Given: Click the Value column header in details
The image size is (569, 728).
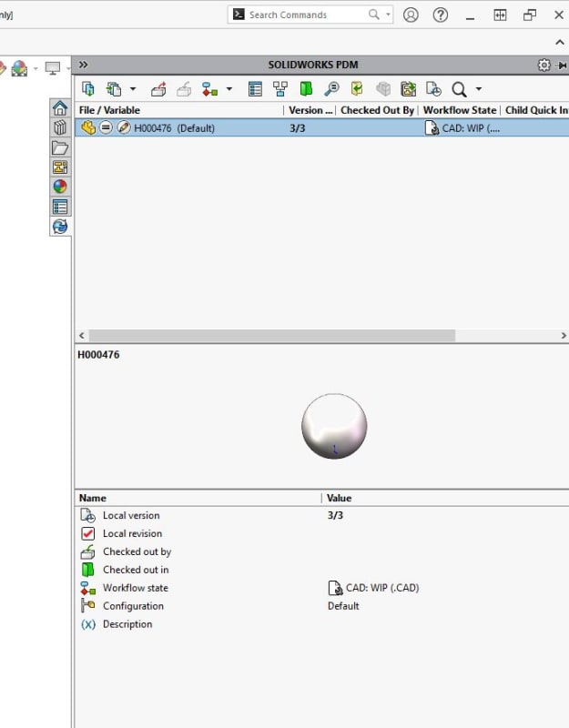Looking at the screenshot, I should point(339,498).
